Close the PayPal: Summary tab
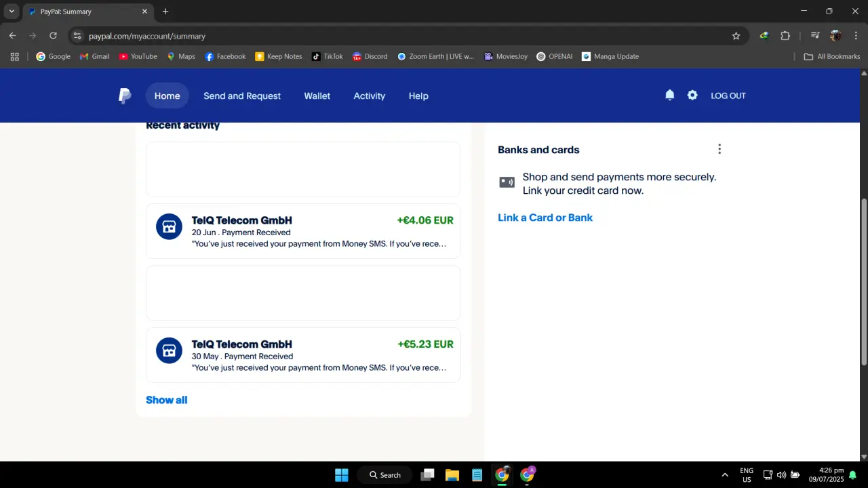This screenshot has width=868, height=488. (x=144, y=12)
